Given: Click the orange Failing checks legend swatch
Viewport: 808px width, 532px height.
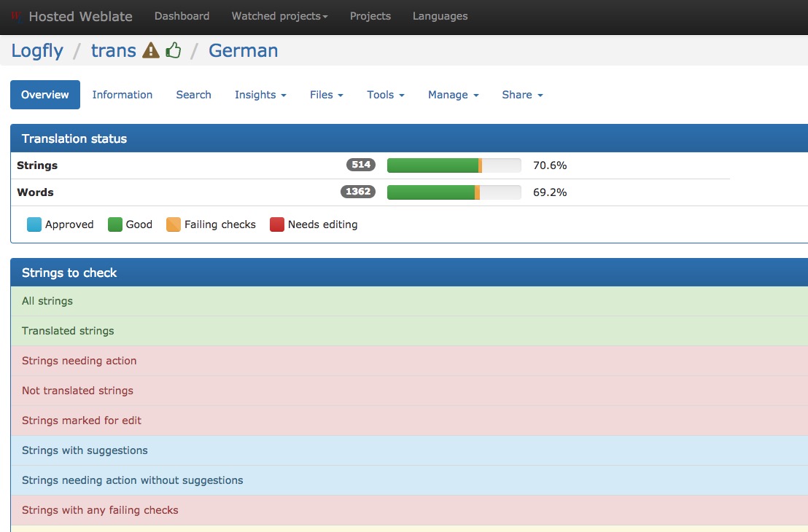Looking at the screenshot, I should coord(174,224).
